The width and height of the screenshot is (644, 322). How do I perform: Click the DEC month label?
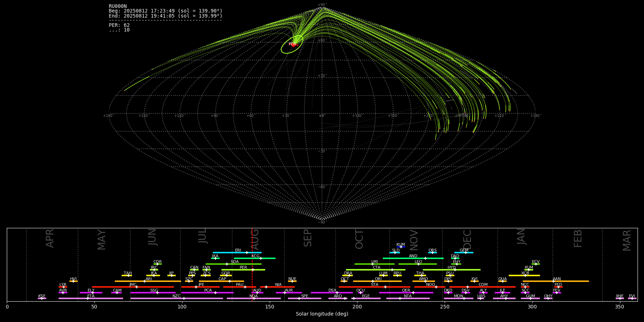click(467, 239)
